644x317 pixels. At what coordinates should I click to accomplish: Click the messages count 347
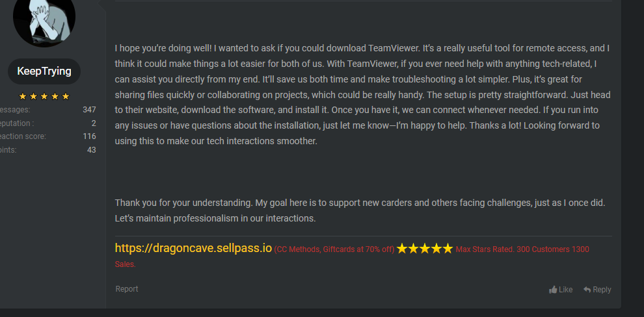tap(89, 110)
